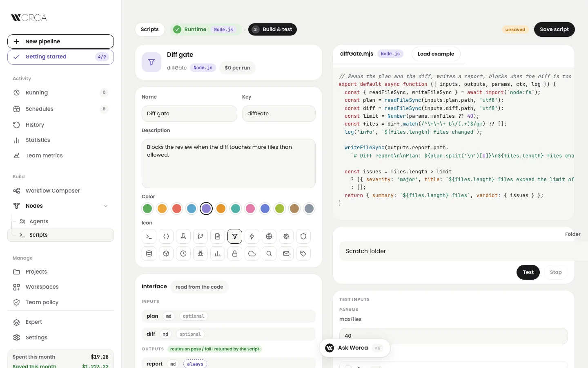Set the node color to teal

(236, 209)
